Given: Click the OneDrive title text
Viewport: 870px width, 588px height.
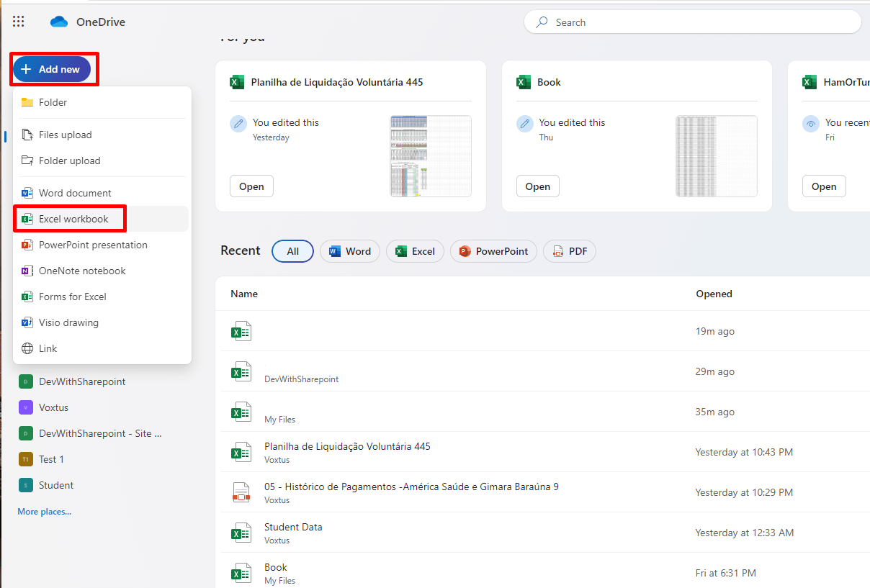Looking at the screenshot, I should (101, 22).
